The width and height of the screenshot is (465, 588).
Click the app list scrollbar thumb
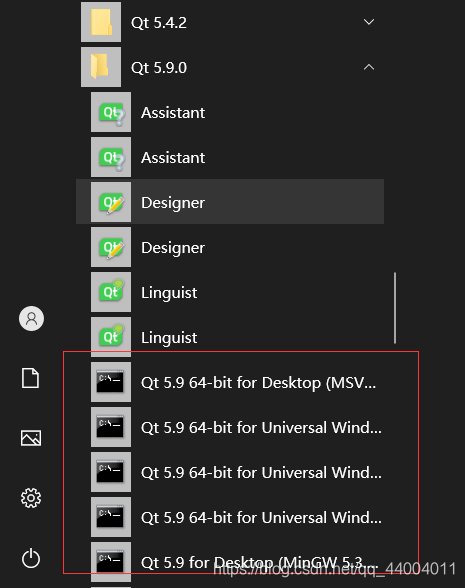click(395, 308)
